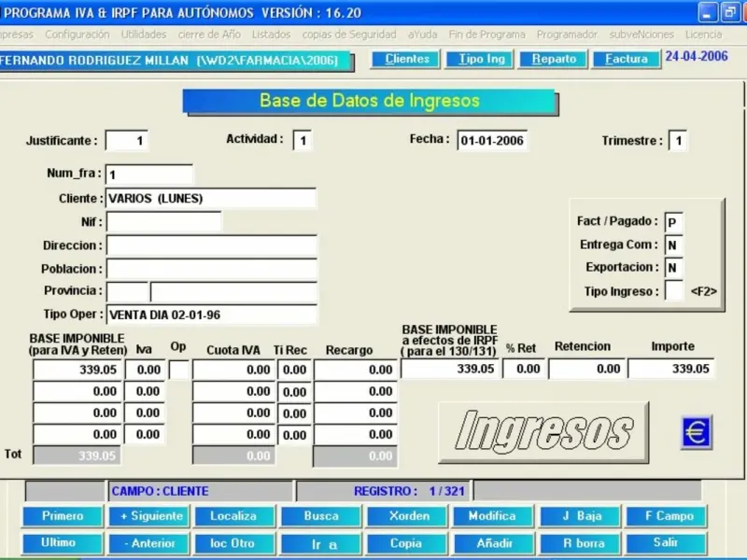This screenshot has width=747, height=560.
Task: Click the IRPF Base Imponible field 339.05
Action: [450, 369]
